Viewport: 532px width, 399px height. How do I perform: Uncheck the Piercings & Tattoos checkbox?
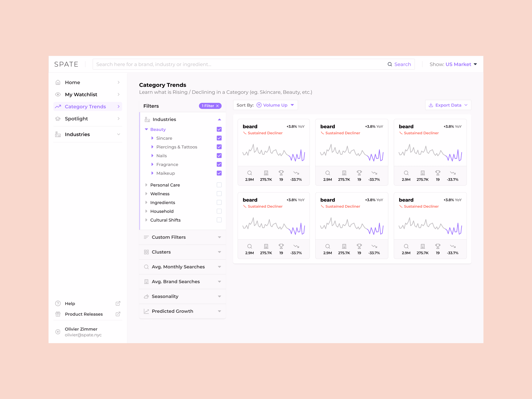pos(219,147)
